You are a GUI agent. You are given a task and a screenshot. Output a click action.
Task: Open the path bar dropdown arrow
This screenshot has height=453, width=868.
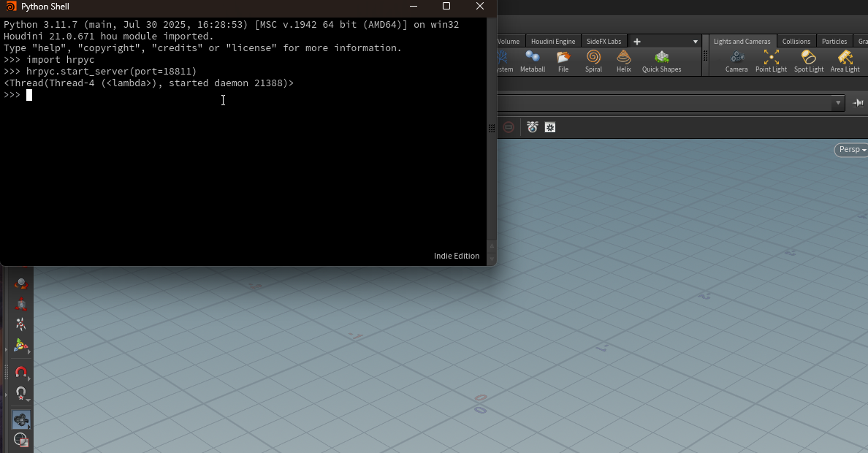tap(838, 103)
